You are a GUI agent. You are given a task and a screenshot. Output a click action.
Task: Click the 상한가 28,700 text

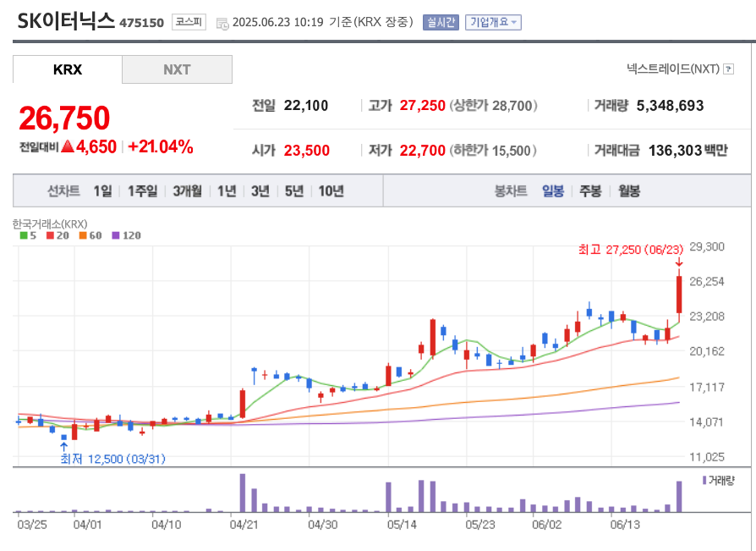coord(493,106)
